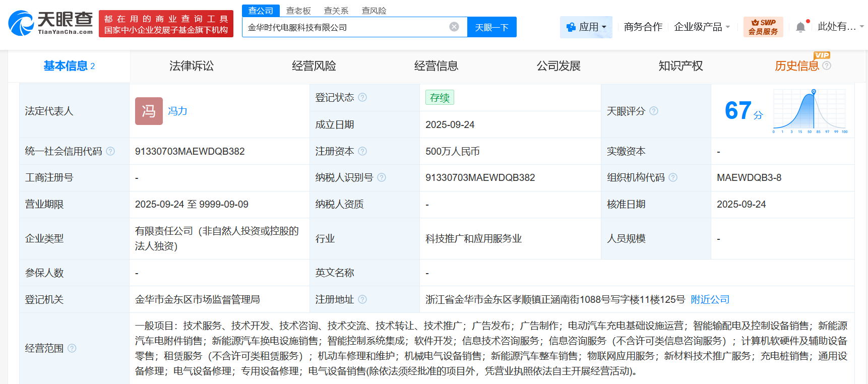868x384 pixels.
Task: Click the Tianyancha logo
Action: (50, 23)
